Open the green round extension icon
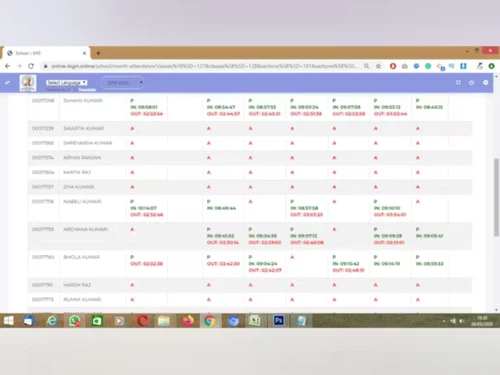The width and height of the screenshot is (500, 375). [x=428, y=66]
